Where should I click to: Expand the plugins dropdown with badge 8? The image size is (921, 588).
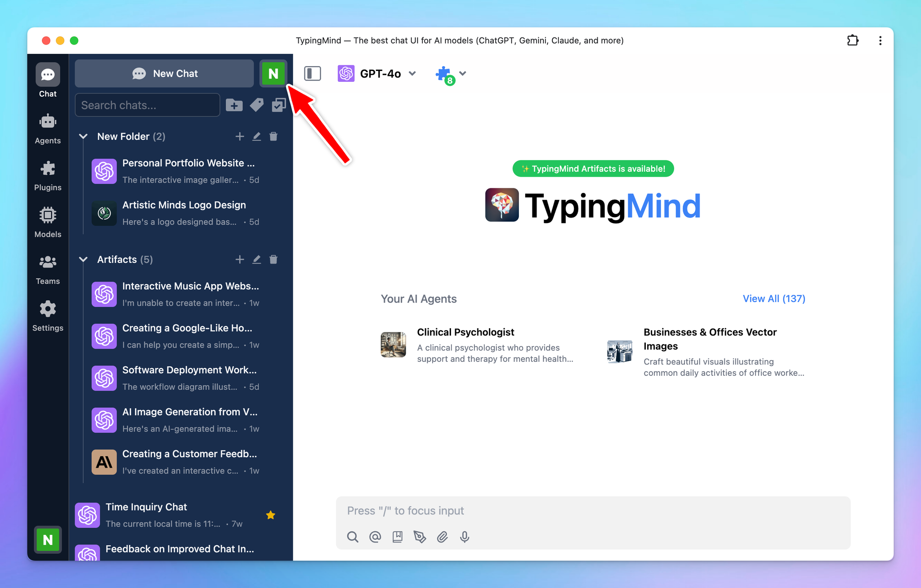coord(451,74)
